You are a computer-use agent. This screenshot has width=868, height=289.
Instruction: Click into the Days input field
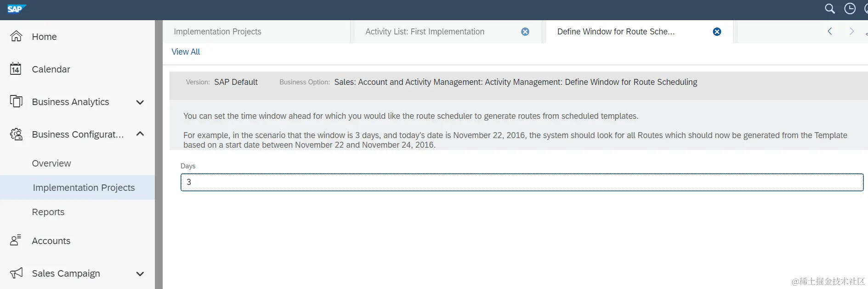[x=522, y=182]
